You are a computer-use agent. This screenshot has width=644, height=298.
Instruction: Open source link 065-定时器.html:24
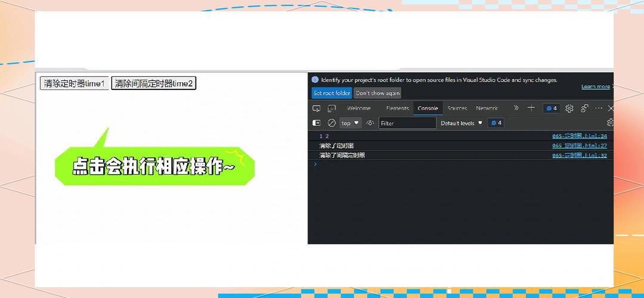click(580, 136)
